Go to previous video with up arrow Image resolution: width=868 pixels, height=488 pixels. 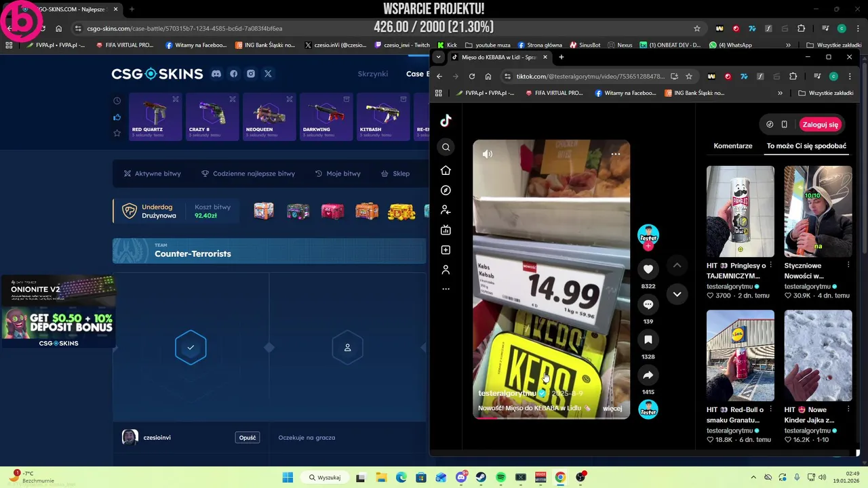(x=677, y=265)
